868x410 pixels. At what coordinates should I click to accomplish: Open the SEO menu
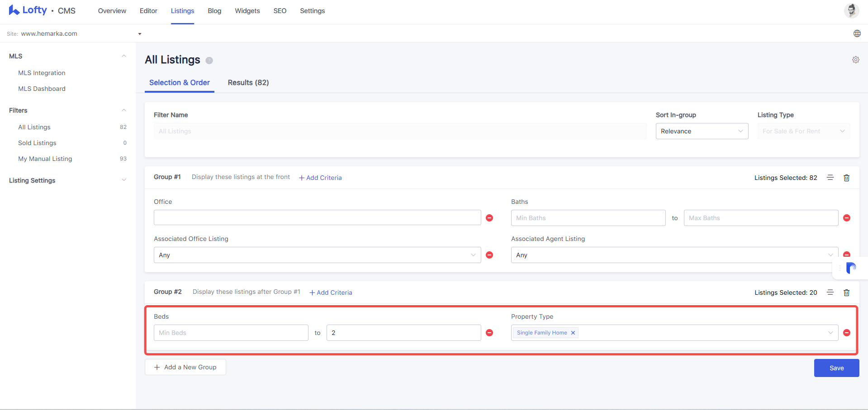280,11
